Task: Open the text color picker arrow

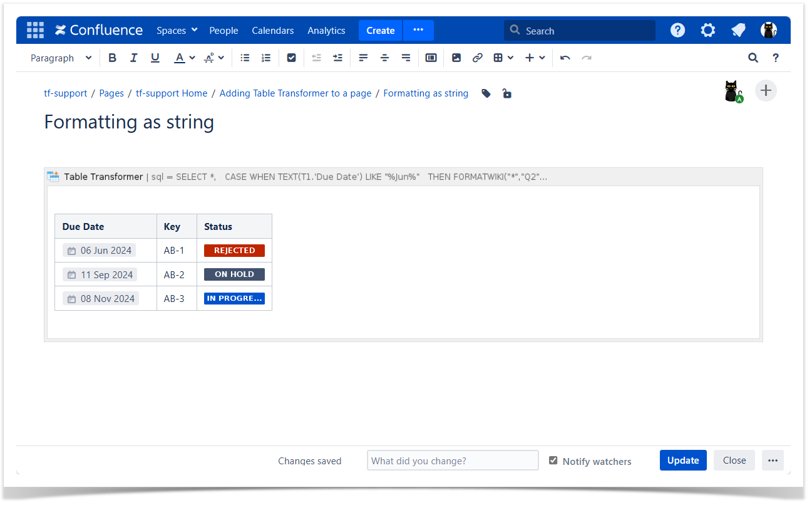Action: point(192,58)
